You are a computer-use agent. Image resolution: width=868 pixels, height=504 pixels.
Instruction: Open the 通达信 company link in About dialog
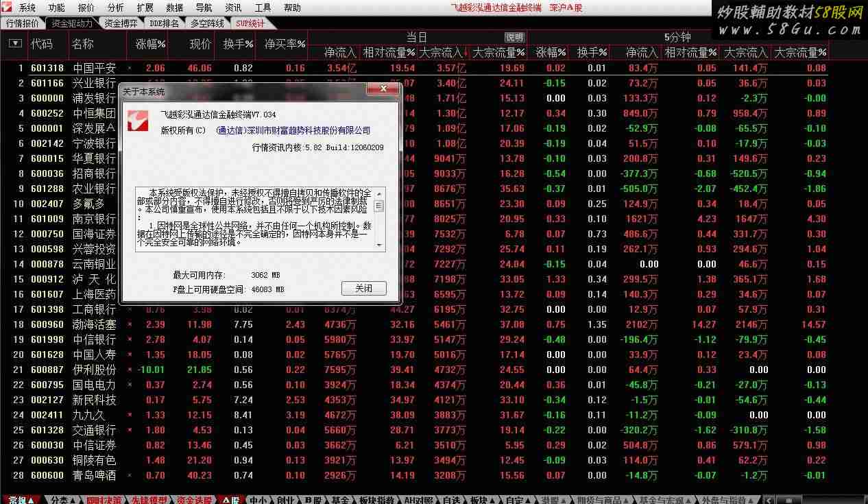293,130
